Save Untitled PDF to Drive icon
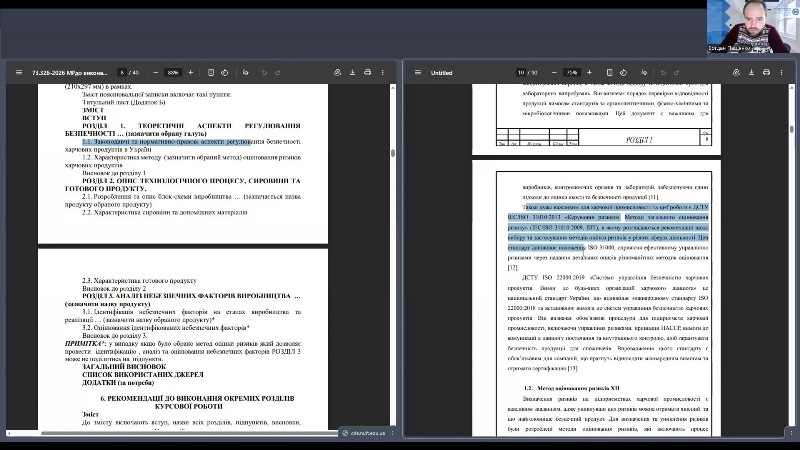Viewport: 800px width, 450px height. 736,72
